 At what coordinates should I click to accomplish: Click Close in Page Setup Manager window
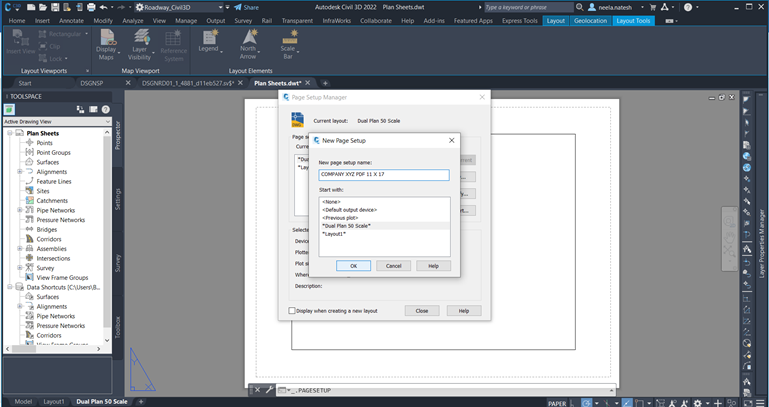[422, 311]
